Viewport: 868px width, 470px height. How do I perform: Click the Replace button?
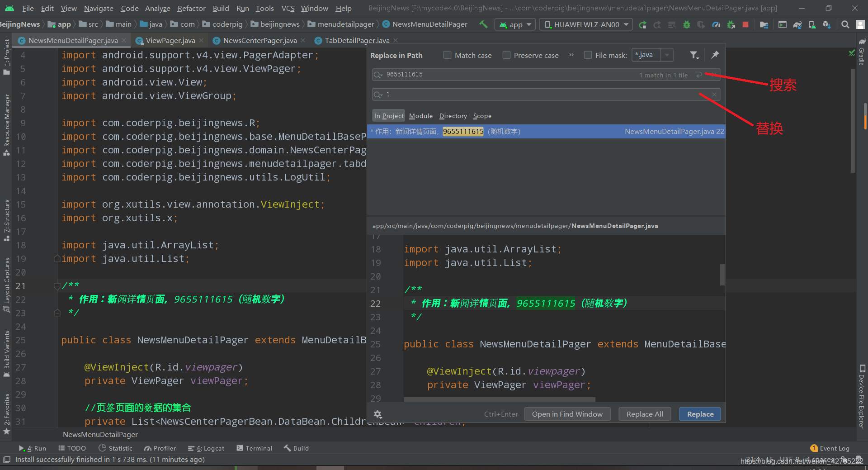click(700, 414)
